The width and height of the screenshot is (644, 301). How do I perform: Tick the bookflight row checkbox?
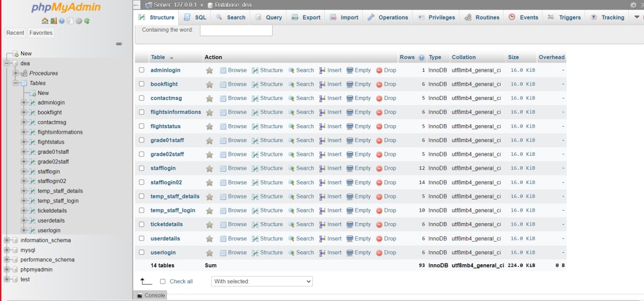(142, 84)
